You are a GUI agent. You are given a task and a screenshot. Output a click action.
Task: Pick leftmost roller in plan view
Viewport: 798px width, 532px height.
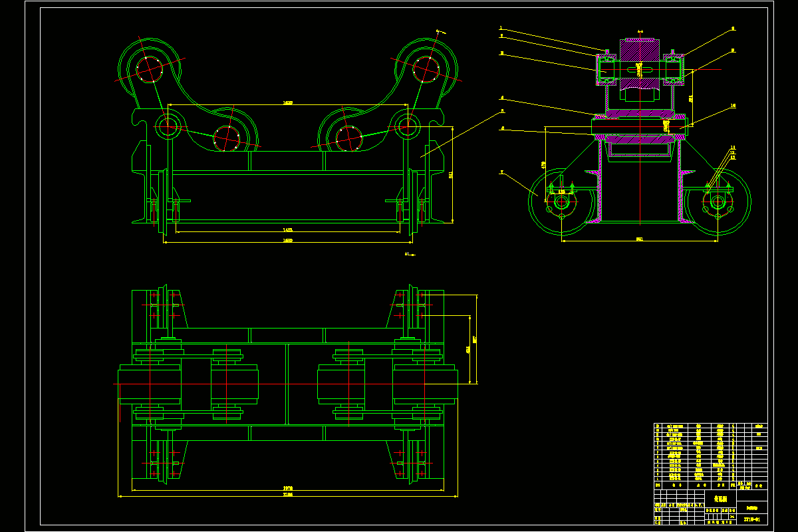(x=150, y=384)
